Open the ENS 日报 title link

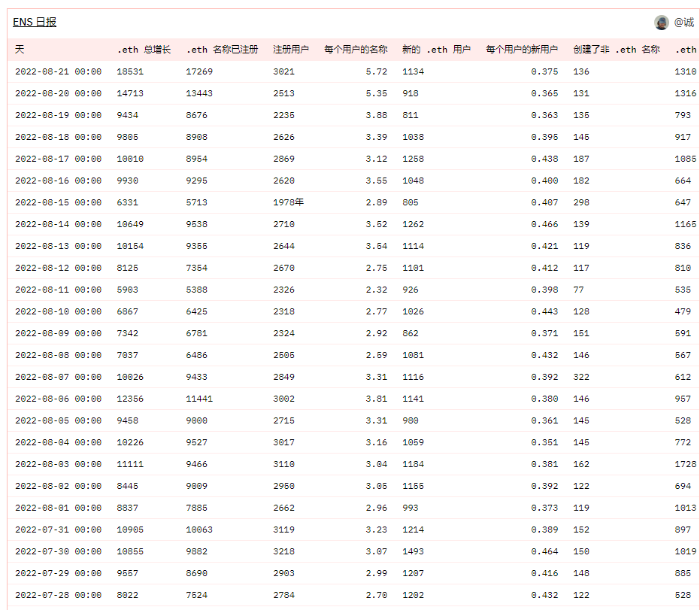35,22
